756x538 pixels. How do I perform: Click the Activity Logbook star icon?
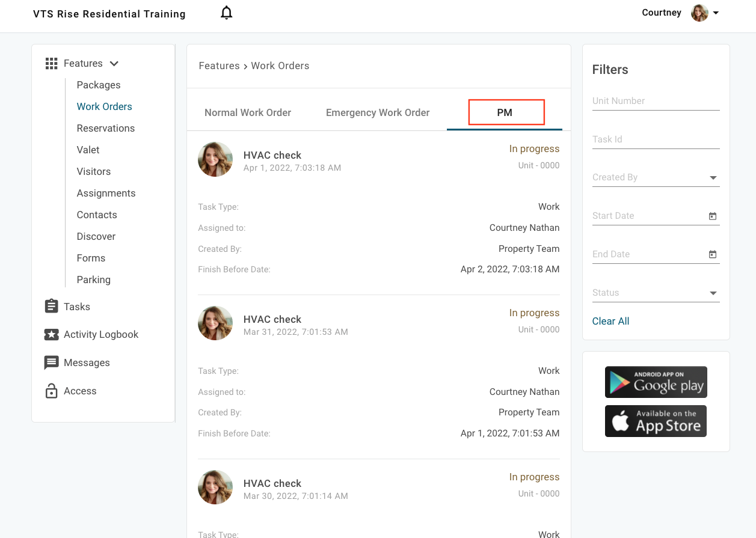pos(52,335)
